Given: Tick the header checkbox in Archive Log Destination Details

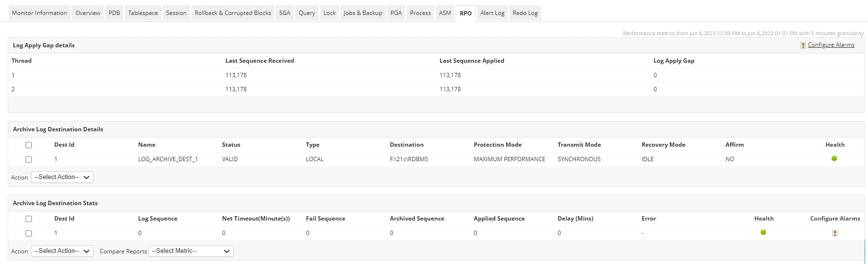Looking at the screenshot, I should (x=28, y=145).
